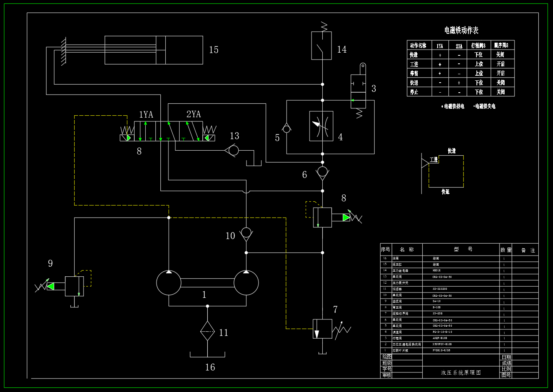Select right pump circle of double pump
The width and height of the screenshot is (553, 392).
246,283
